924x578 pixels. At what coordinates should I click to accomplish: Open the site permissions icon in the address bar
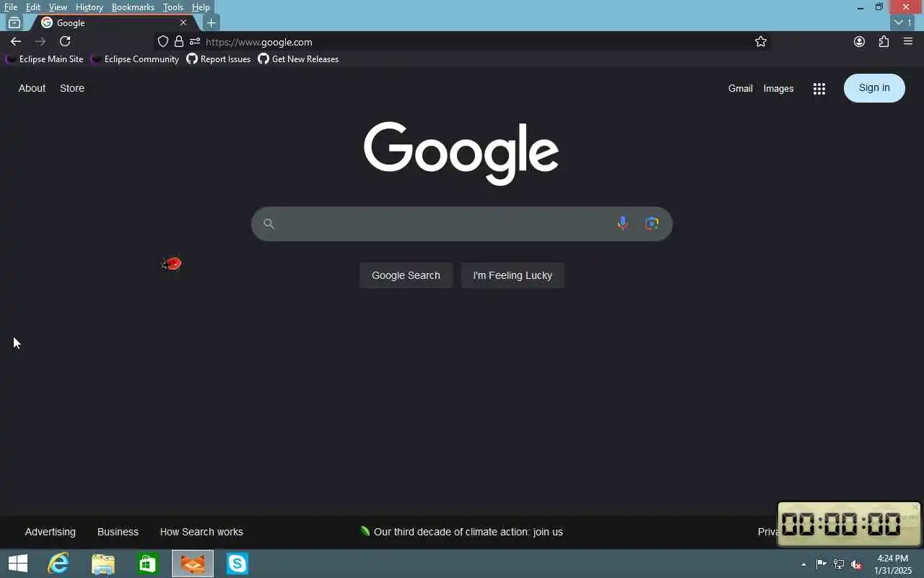(195, 42)
